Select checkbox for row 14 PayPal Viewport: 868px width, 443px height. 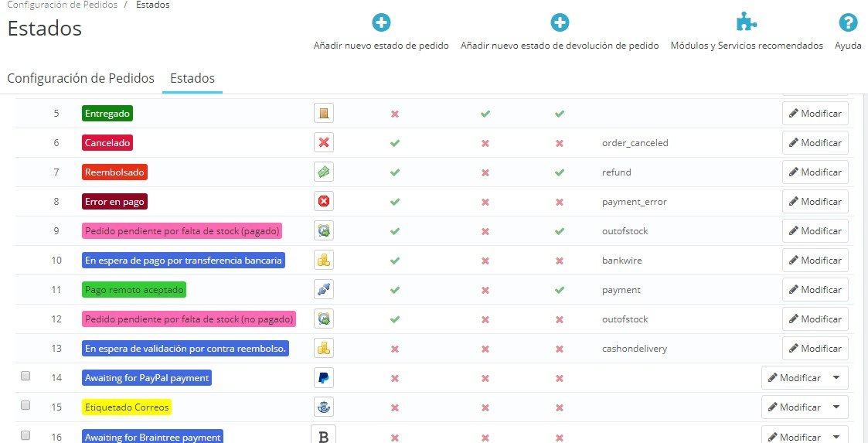click(x=26, y=376)
